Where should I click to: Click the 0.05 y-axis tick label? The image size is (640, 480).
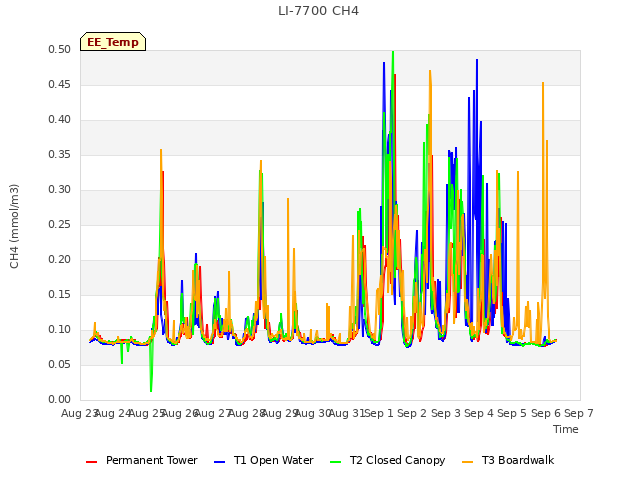click(60, 364)
